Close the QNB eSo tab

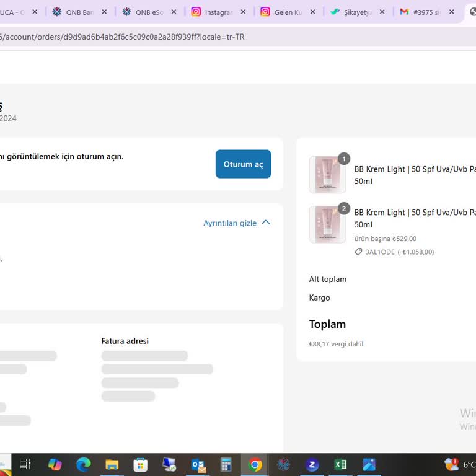(174, 12)
